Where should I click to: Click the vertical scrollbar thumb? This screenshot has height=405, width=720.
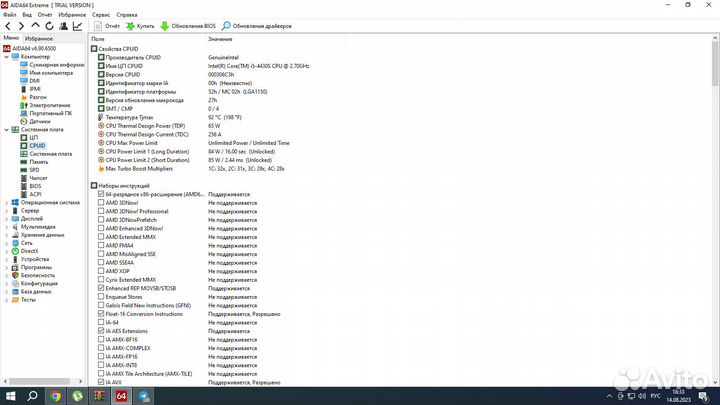click(x=715, y=63)
